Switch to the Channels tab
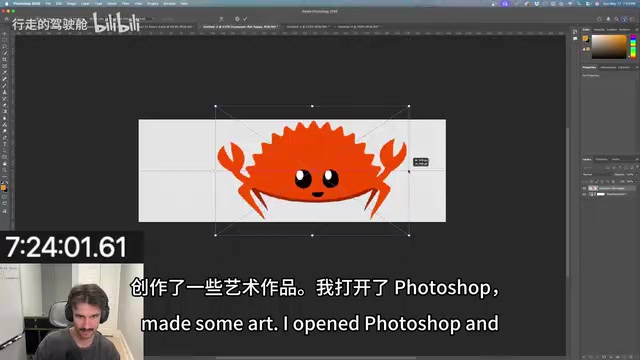This screenshot has width=640, height=360. tap(601, 159)
